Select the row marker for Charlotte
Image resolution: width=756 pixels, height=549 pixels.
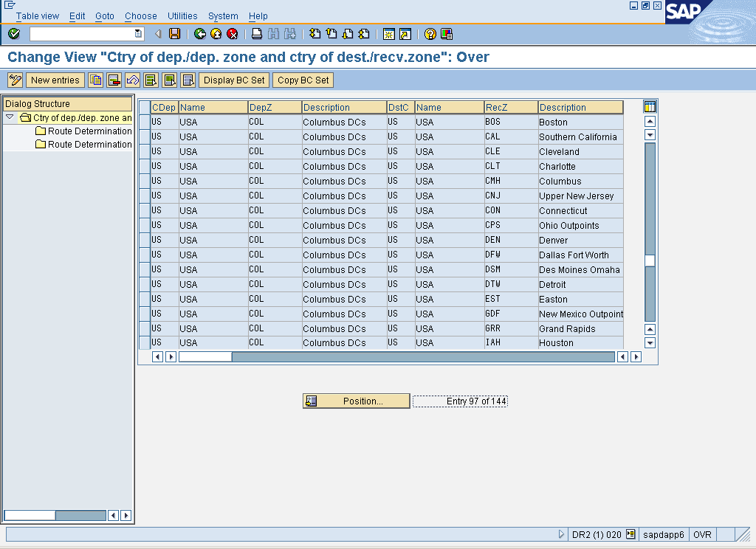coord(145,166)
